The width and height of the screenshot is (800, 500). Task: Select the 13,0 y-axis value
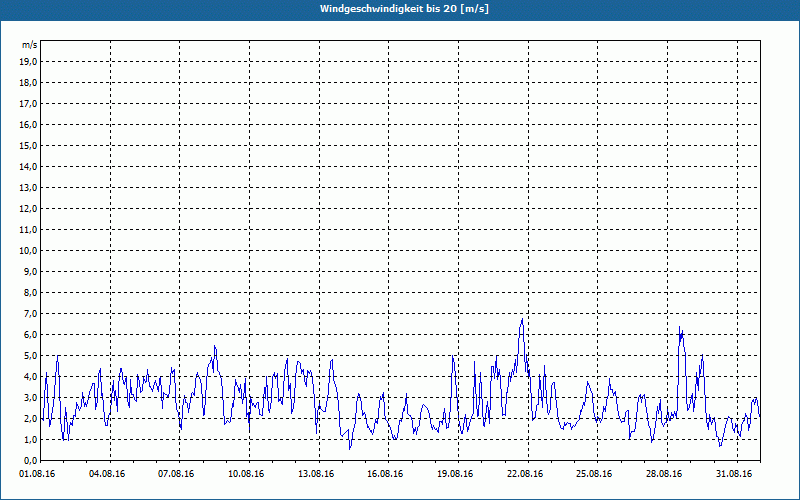click(28, 188)
